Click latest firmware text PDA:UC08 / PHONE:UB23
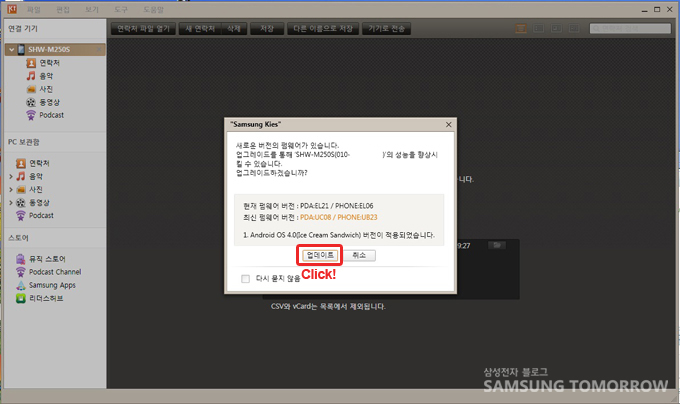 (339, 218)
